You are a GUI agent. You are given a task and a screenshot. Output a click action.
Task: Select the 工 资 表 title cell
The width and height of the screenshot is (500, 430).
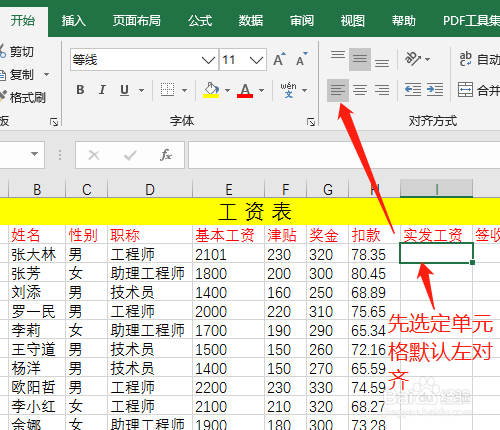(x=250, y=212)
